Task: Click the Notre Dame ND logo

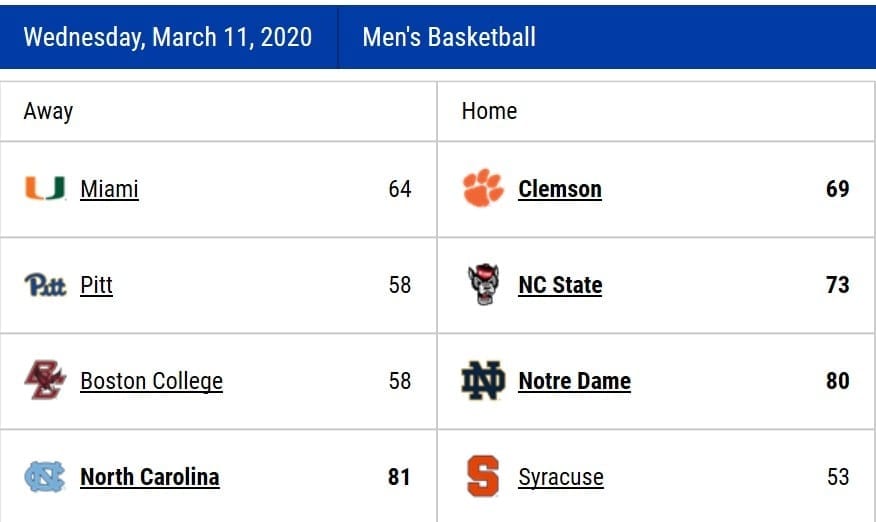Action: 483,380
